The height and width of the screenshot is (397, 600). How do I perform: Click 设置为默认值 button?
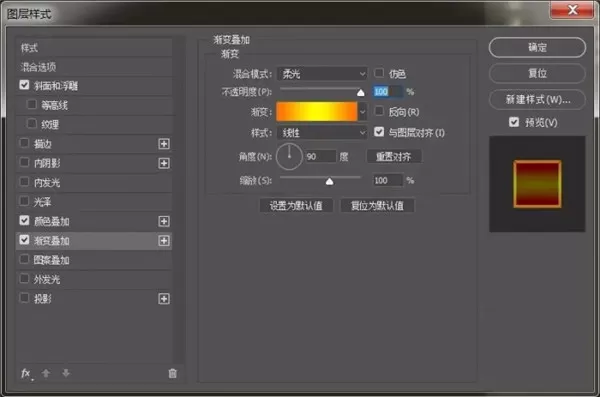(x=296, y=206)
